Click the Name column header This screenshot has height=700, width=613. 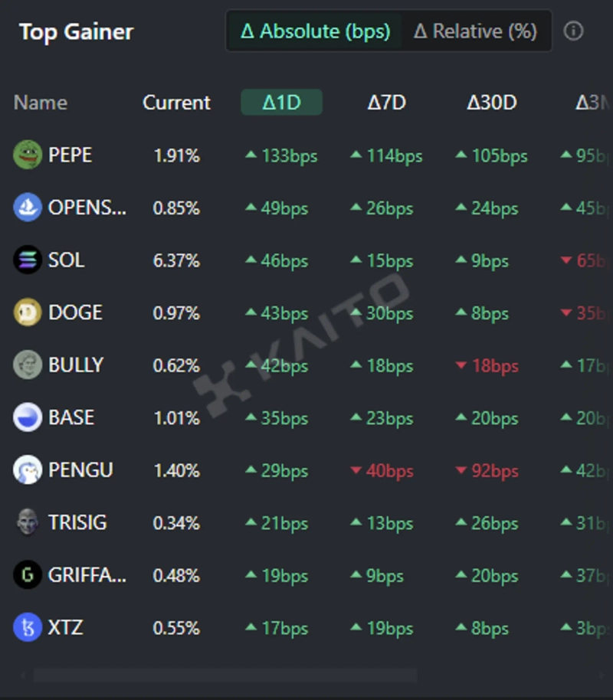point(41,103)
